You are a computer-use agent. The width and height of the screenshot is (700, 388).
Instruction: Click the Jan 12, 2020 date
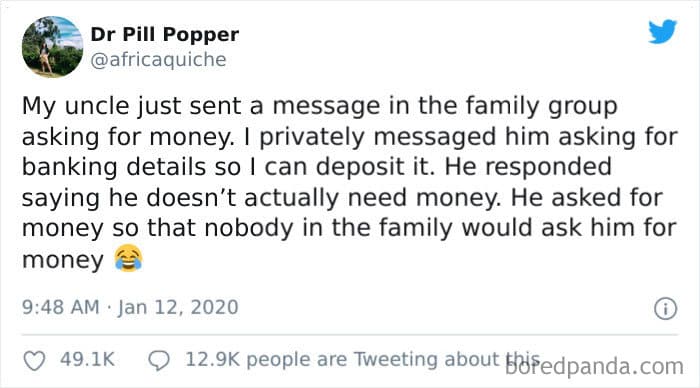[178, 307]
